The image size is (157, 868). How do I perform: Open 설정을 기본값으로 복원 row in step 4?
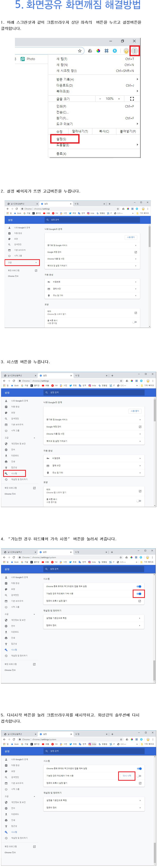(x=94, y=618)
